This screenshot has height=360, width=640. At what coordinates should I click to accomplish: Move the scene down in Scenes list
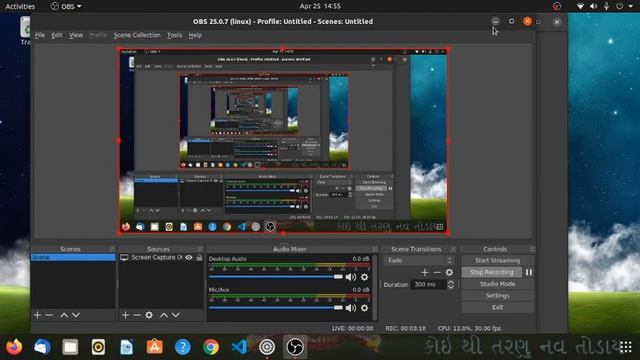click(76, 315)
